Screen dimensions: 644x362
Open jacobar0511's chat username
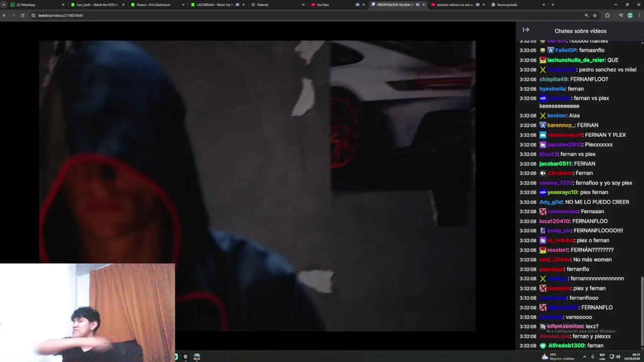[x=555, y=164]
